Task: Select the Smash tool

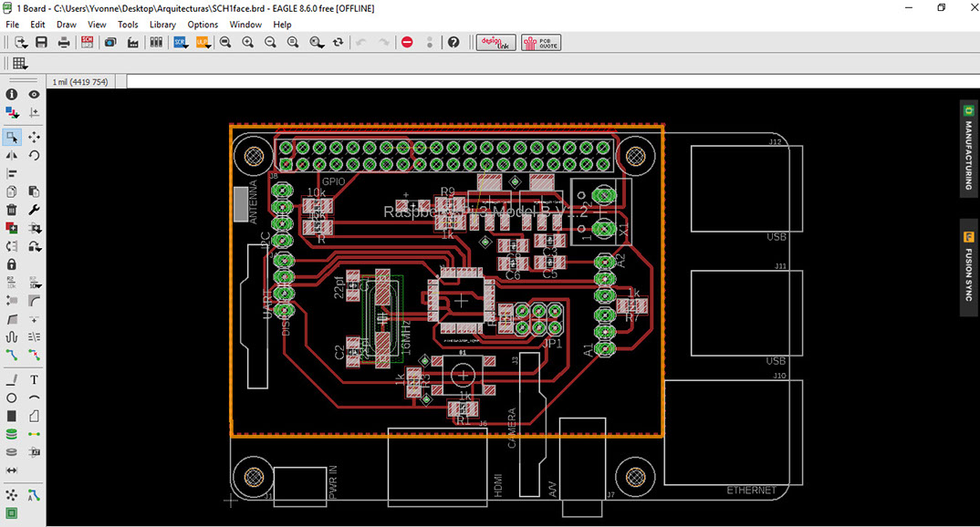Action: click(11, 301)
